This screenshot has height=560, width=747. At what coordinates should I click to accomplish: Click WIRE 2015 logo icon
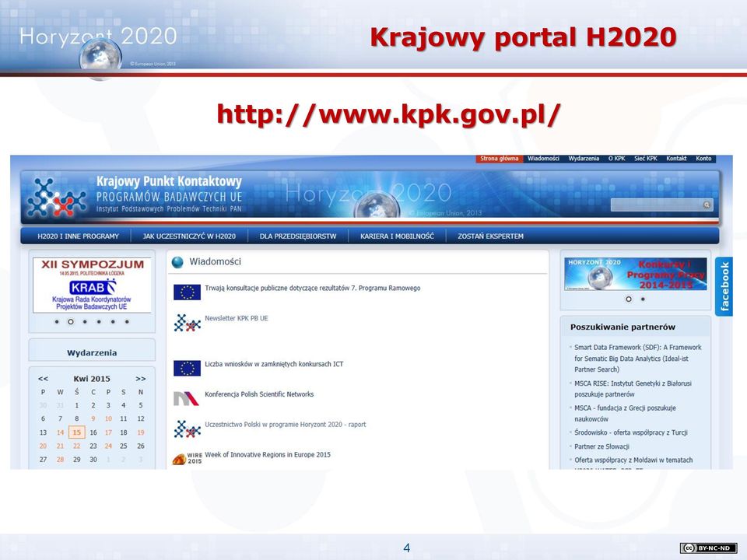click(x=187, y=459)
